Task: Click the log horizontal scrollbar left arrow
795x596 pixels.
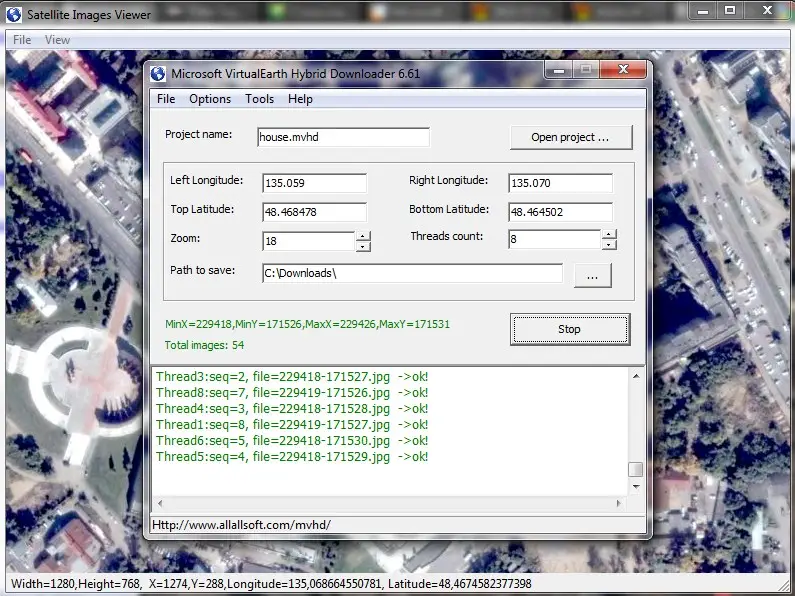Action: tap(160, 503)
